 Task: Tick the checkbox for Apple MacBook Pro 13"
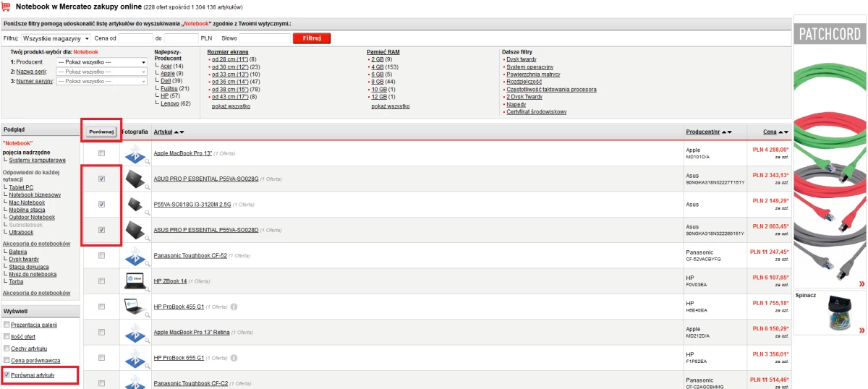(x=101, y=153)
